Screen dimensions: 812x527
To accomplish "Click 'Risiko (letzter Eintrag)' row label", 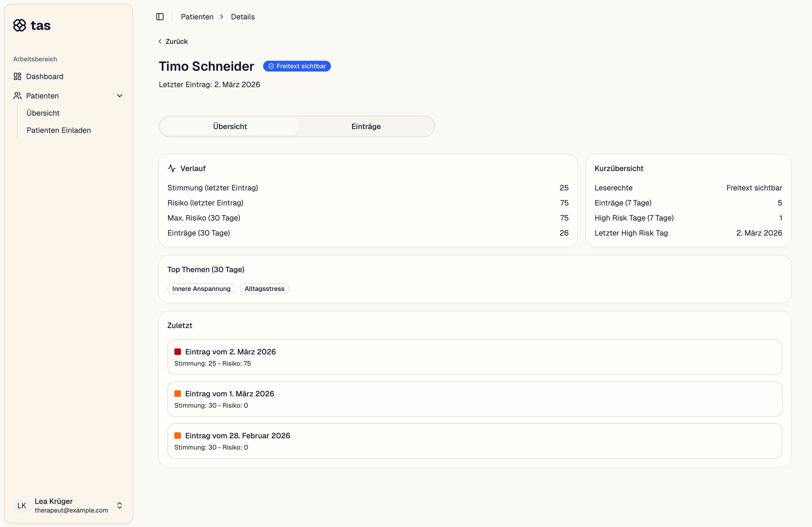I will click(205, 203).
